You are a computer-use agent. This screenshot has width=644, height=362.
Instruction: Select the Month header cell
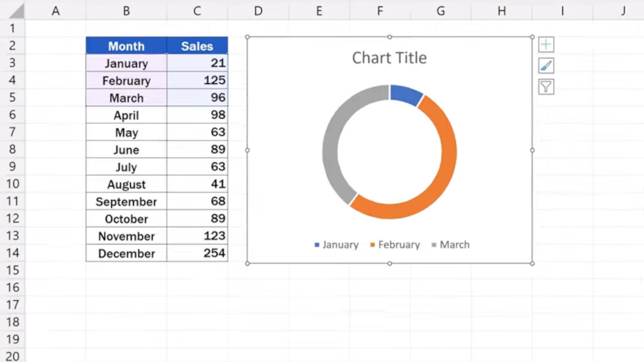point(126,46)
